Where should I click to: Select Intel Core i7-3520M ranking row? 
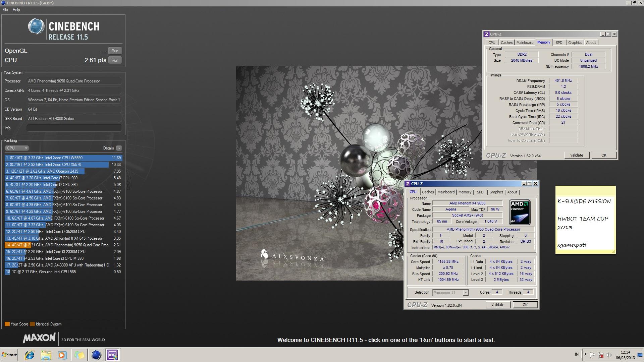(x=63, y=232)
